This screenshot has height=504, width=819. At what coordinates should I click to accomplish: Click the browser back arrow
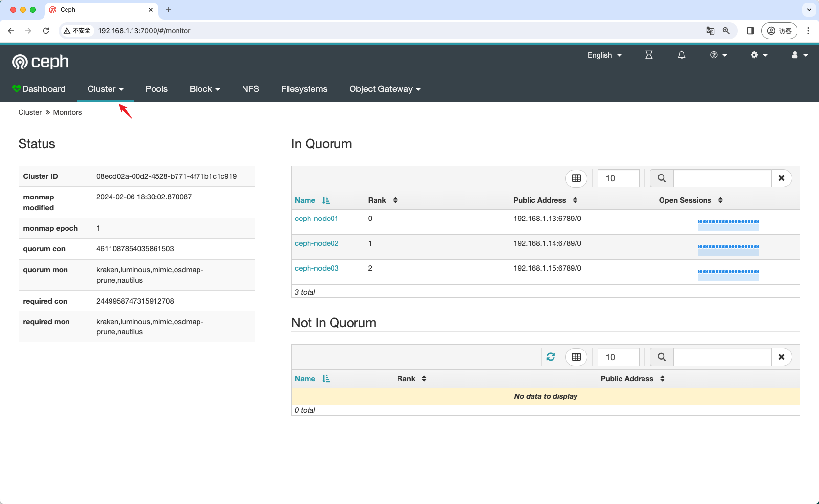(11, 31)
